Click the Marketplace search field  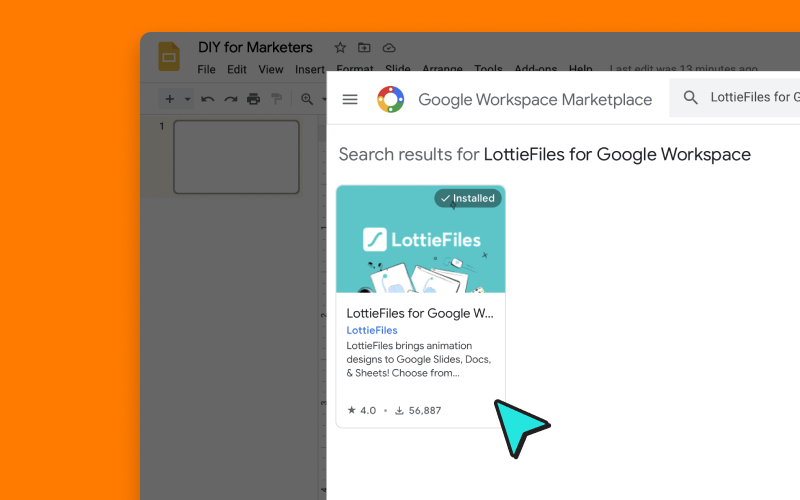735,97
